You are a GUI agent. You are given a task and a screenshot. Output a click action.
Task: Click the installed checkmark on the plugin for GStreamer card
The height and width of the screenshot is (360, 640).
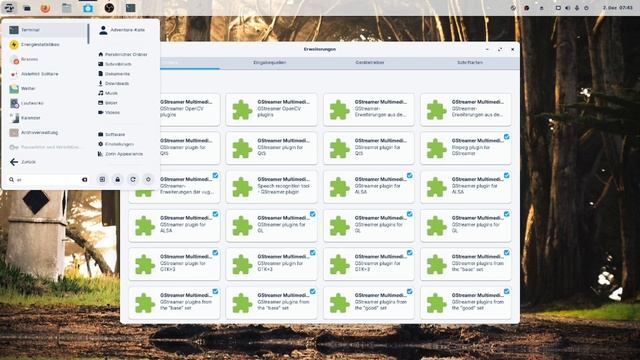(x=507, y=137)
